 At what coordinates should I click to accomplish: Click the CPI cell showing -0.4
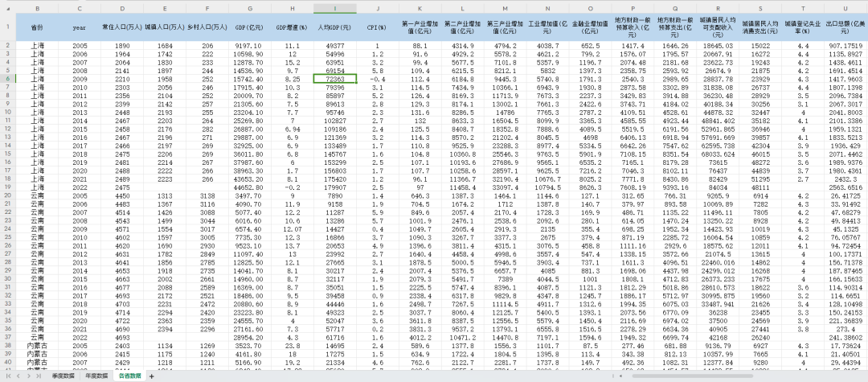378,79
